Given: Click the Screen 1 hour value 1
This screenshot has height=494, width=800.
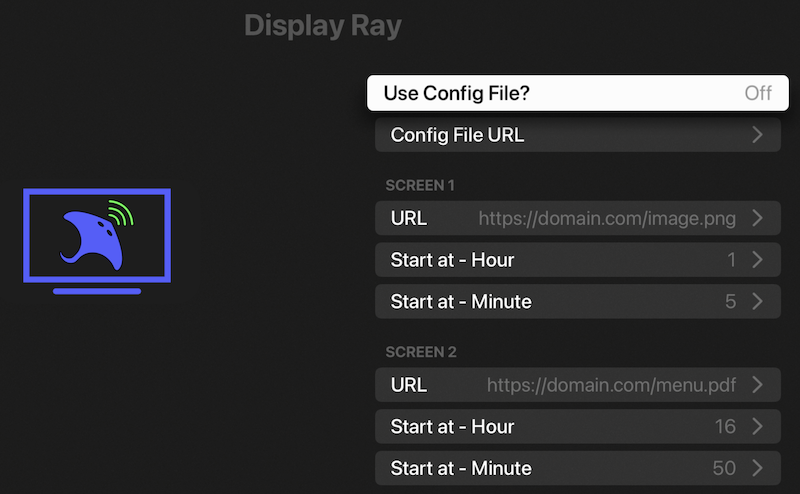Looking at the screenshot, I should (731, 260).
